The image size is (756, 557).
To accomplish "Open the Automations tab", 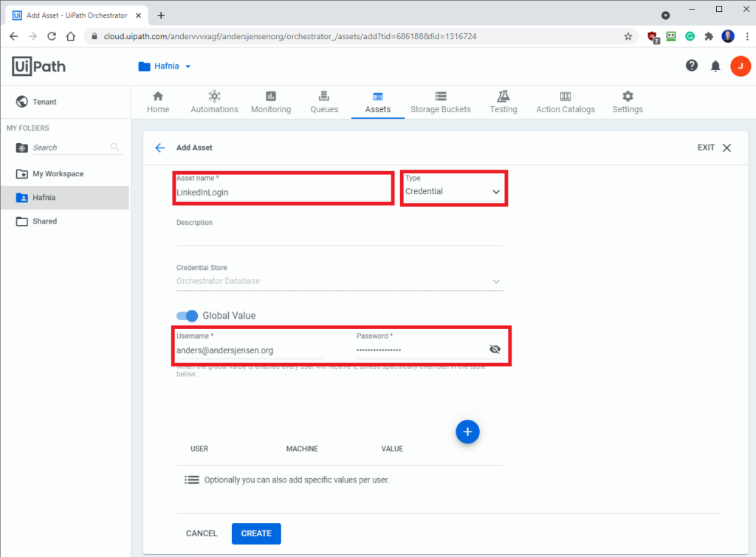I will point(214,102).
